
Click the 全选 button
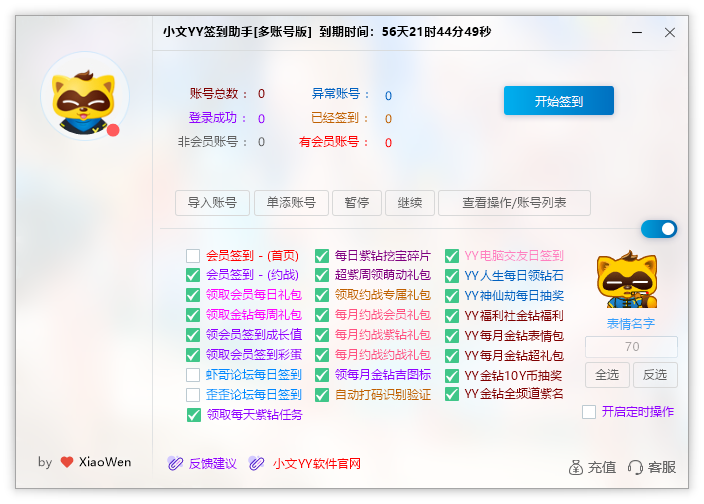point(607,375)
